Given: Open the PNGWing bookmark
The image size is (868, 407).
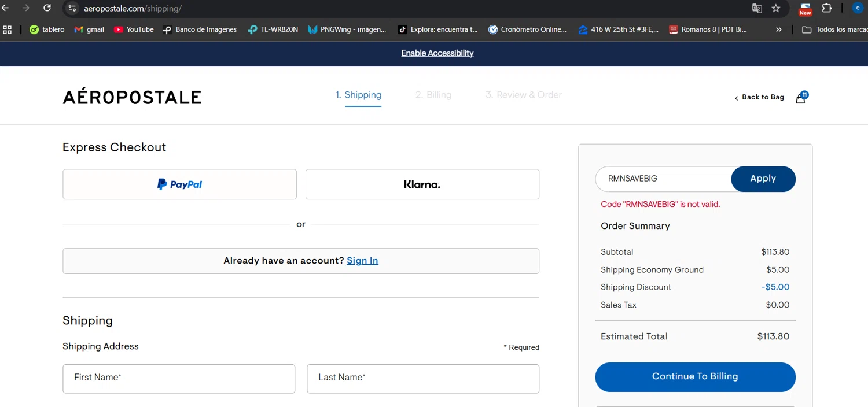Looking at the screenshot, I should tap(347, 29).
